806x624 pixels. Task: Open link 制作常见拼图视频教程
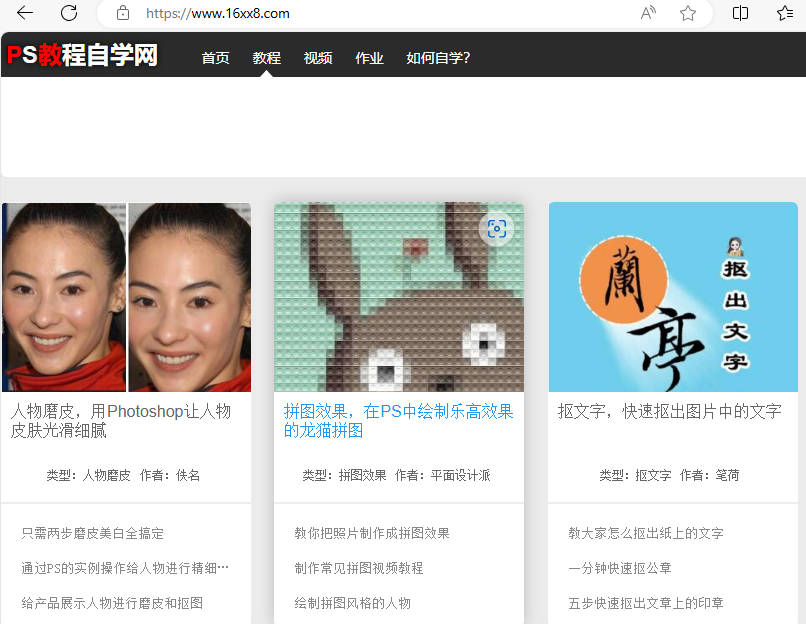point(359,568)
